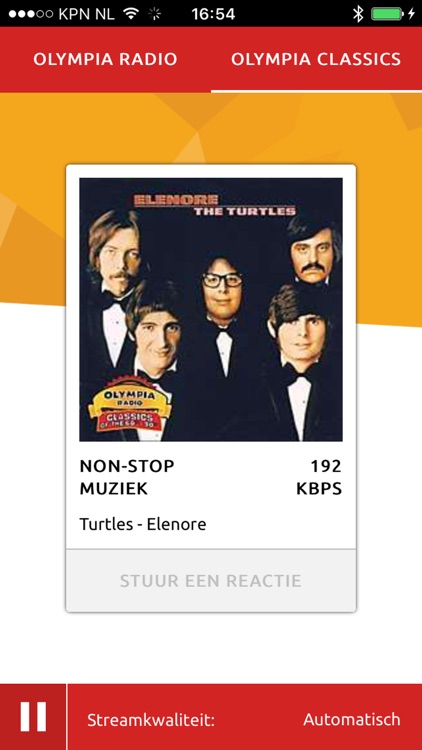Tap the battery icon in status bar
This screenshot has height=750, width=422.
point(387,13)
